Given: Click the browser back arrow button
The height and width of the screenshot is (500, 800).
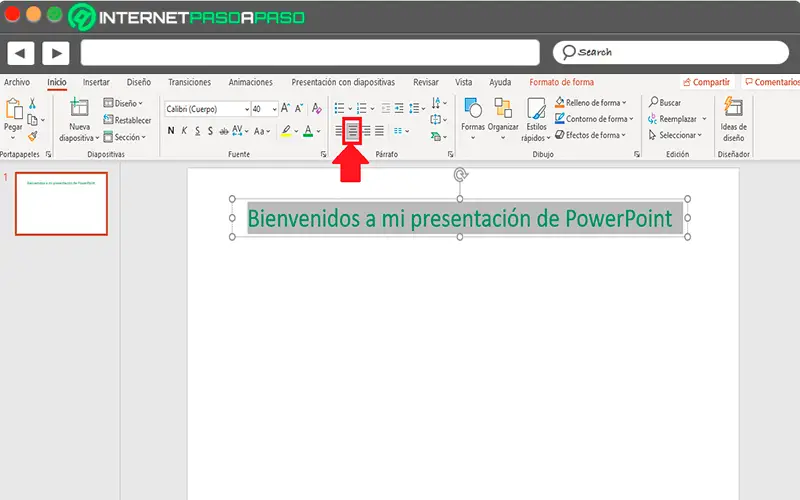Looking at the screenshot, I should [x=20, y=53].
